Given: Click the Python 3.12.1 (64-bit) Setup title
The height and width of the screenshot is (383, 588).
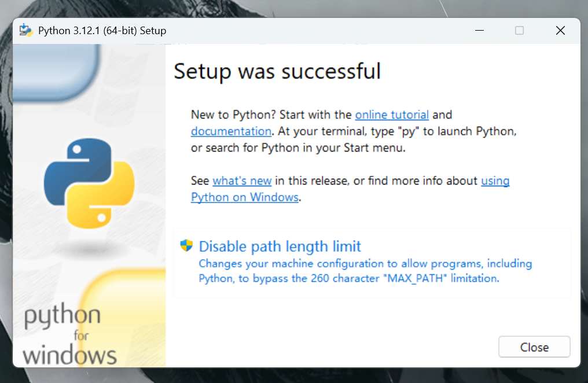Looking at the screenshot, I should click(102, 31).
